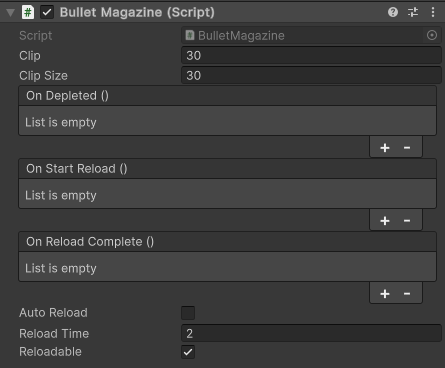Click the C# script icon in header
Image resolution: width=445 pixels, height=368 pixels.
pyautogui.click(x=28, y=12)
